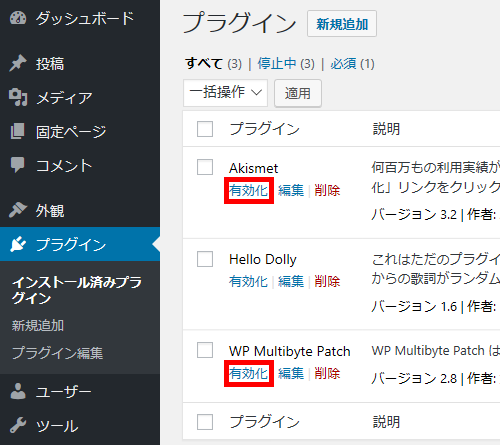500x445 pixels.
Task: Click the user icon beside ユーザー
Action: click(18, 391)
